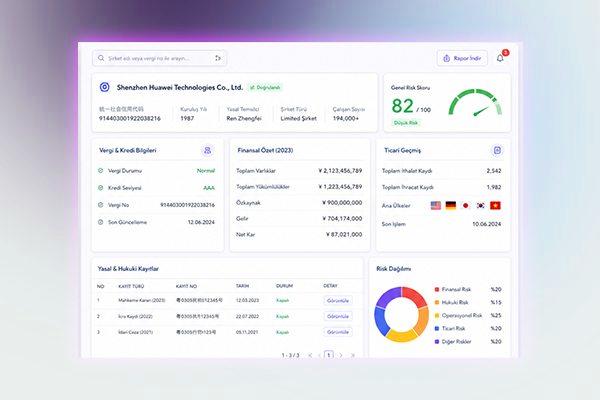The height and width of the screenshot is (400, 600).
Task: Select page 1 in the pagination
Action: point(329,355)
